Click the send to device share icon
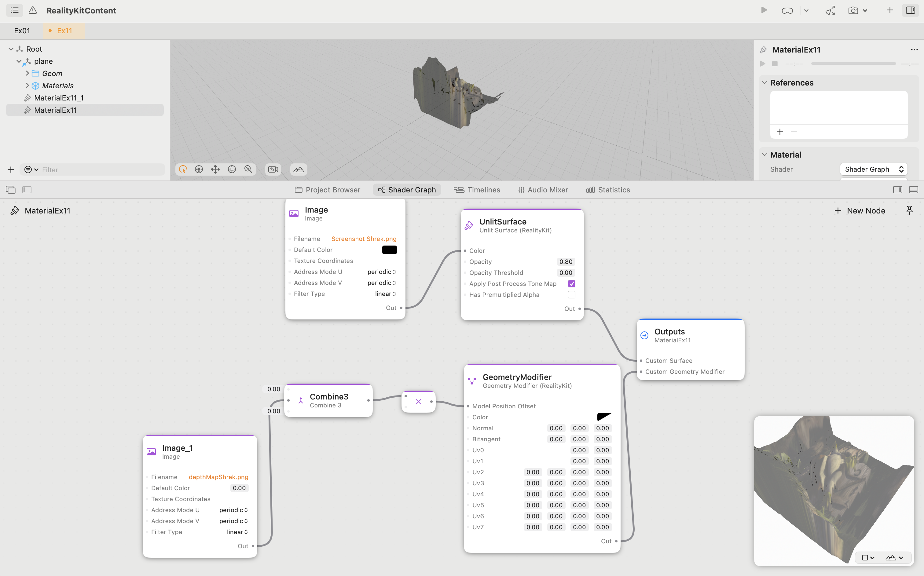This screenshot has height=576, width=924. coord(830,10)
